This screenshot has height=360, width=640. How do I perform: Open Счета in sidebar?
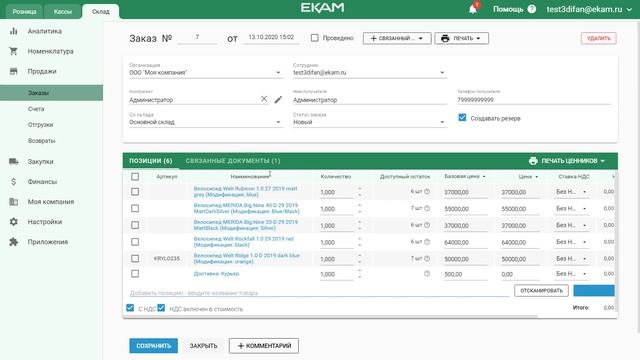click(x=36, y=109)
